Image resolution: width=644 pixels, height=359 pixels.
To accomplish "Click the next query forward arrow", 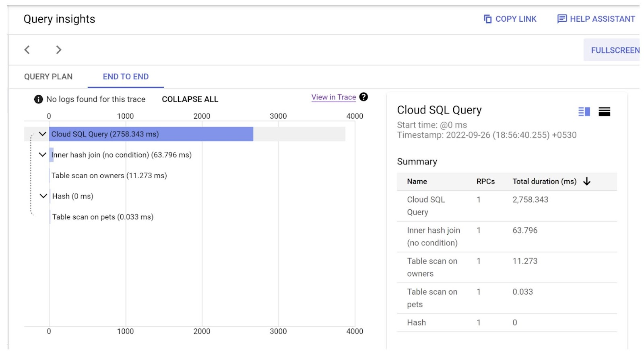I will (x=59, y=50).
